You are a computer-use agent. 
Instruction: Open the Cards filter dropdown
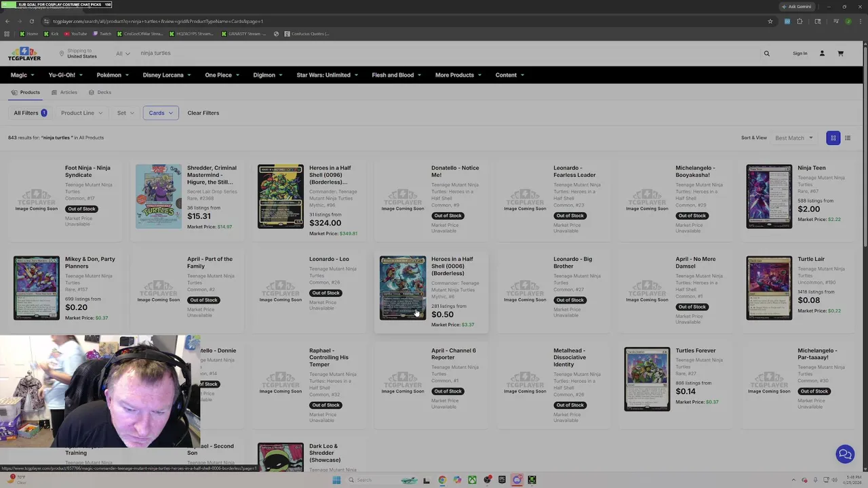[x=161, y=113]
